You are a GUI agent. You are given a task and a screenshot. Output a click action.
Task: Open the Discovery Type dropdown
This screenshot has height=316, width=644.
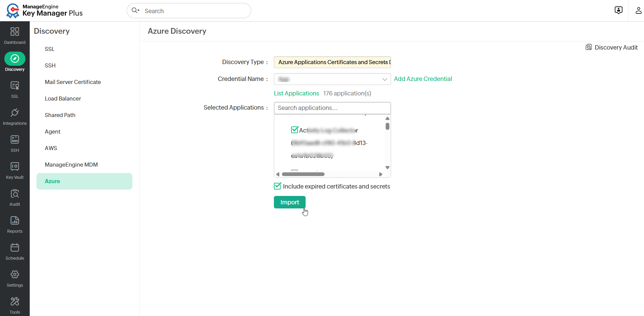[332, 62]
